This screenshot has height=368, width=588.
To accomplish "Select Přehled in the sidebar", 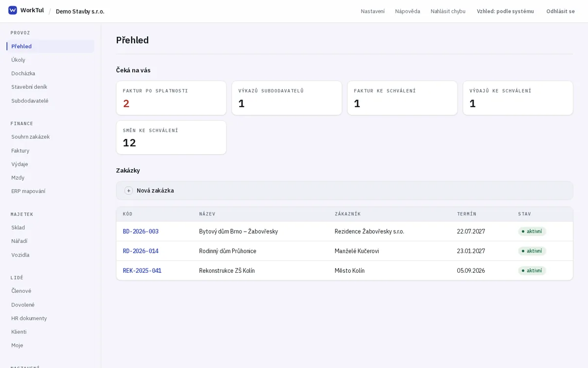I will coord(50,46).
